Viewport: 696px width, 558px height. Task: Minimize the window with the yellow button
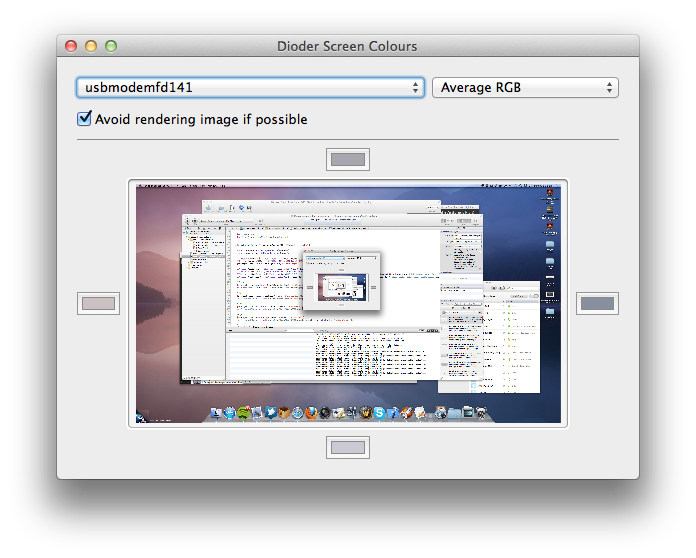[91, 46]
